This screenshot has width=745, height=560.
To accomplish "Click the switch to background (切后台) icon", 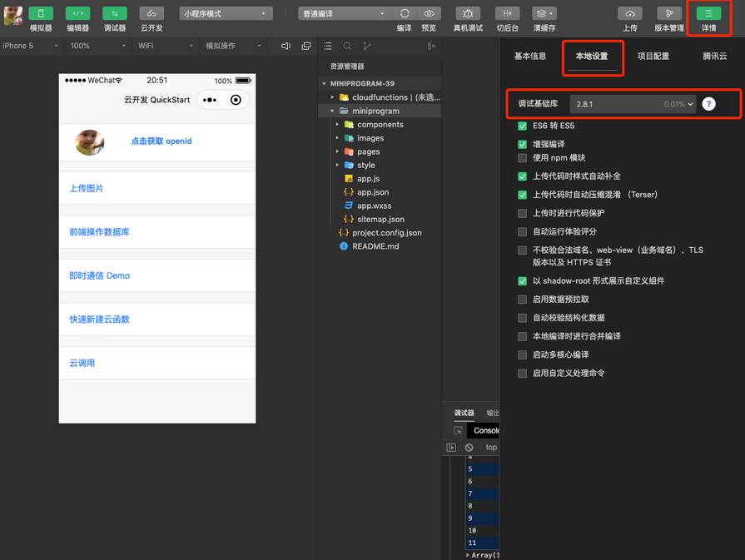I will pos(508,14).
